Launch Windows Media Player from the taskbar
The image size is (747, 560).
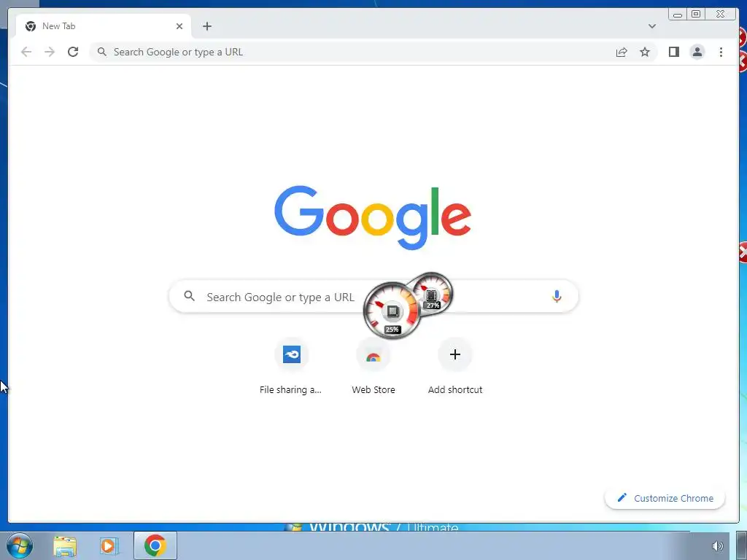109,545
